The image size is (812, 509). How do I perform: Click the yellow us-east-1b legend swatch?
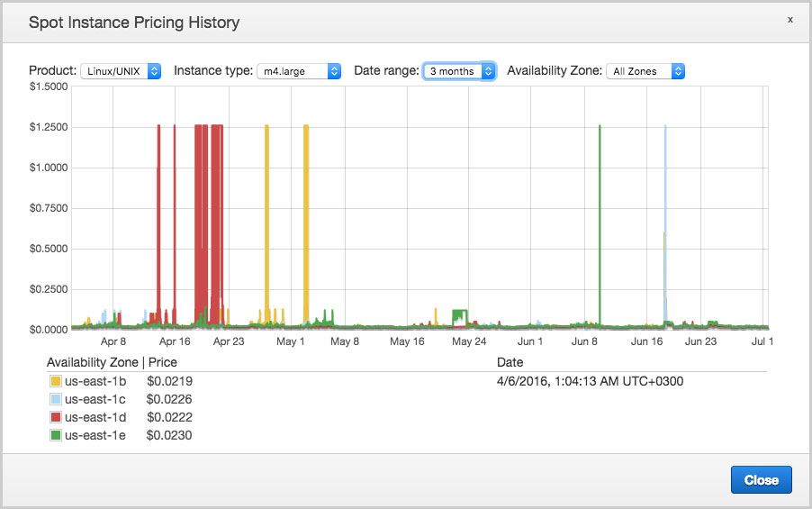coord(56,381)
